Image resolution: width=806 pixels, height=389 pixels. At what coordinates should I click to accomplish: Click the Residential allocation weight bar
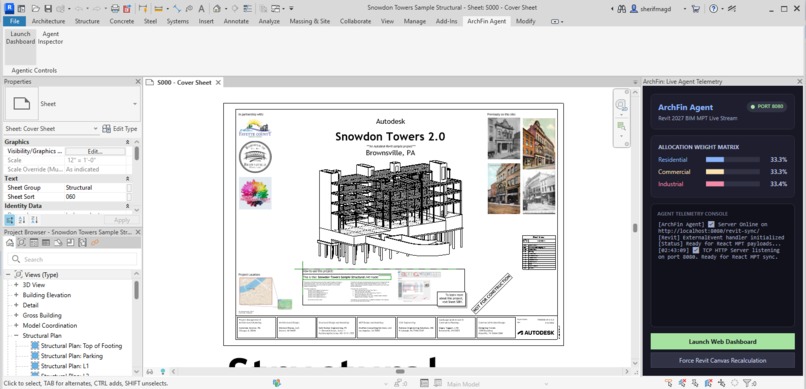[x=732, y=160]
